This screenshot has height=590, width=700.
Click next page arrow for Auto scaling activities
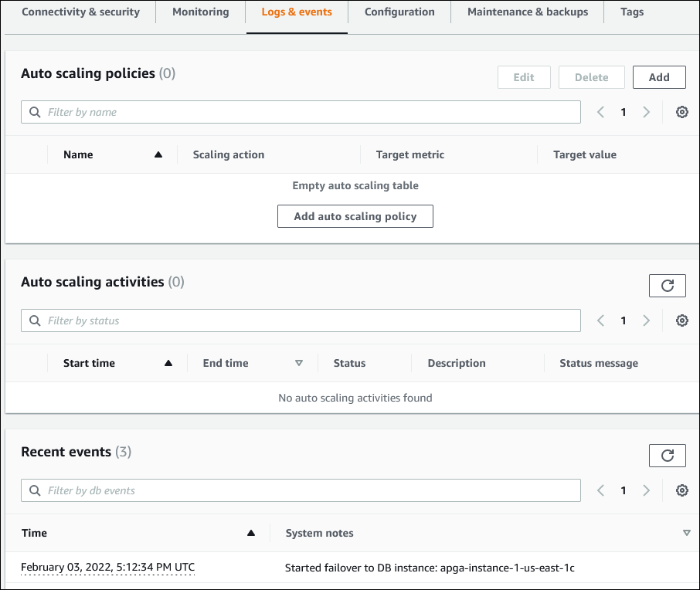click(x=647, y=320)
